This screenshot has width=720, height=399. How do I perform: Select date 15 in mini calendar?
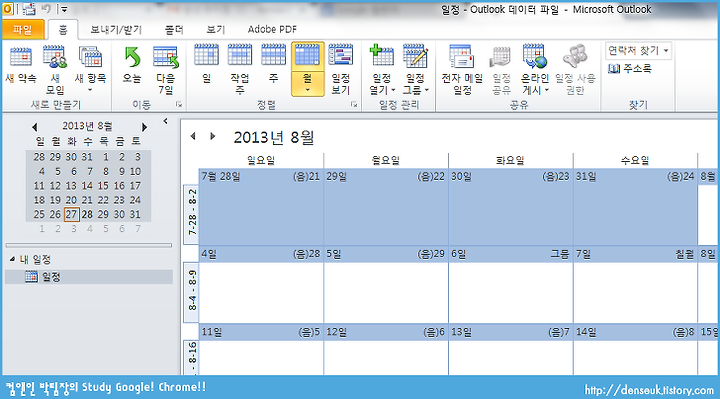tap(103, 186)
